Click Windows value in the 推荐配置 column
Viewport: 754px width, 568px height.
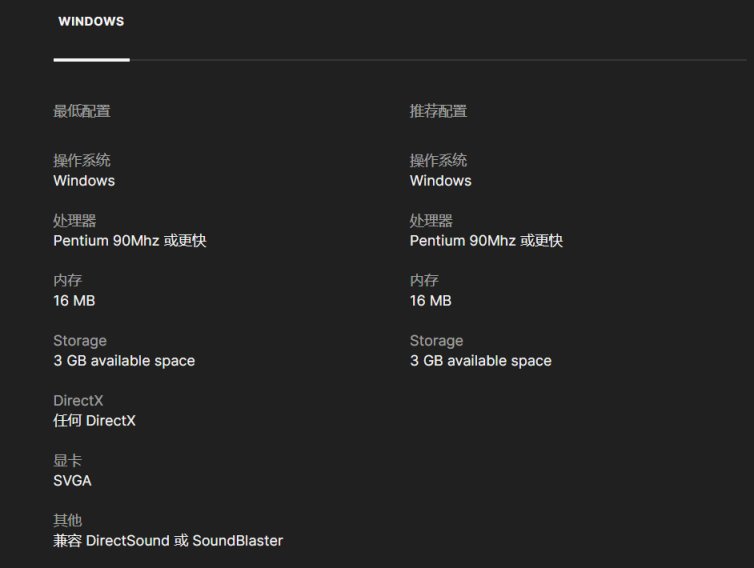coord(440,181)
